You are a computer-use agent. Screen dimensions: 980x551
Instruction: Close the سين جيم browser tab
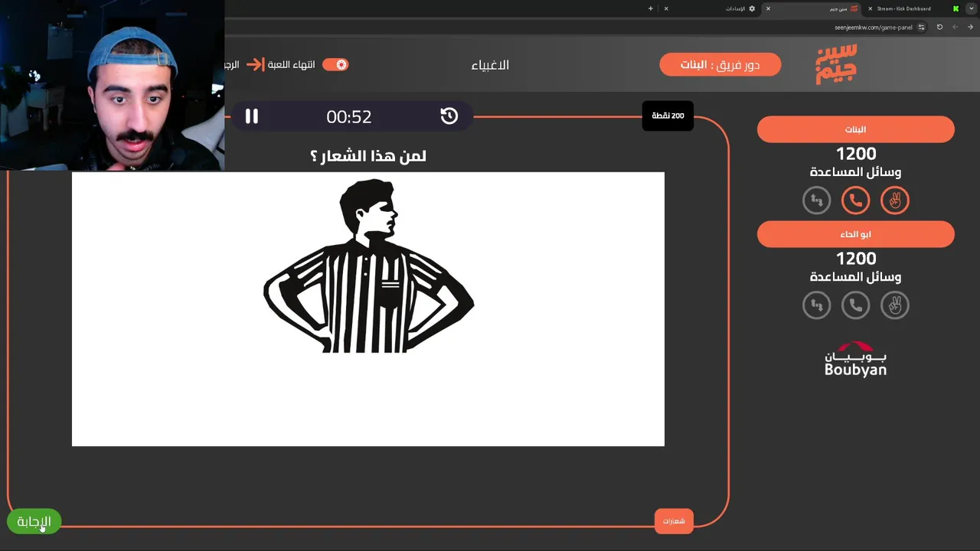[768, 8]
